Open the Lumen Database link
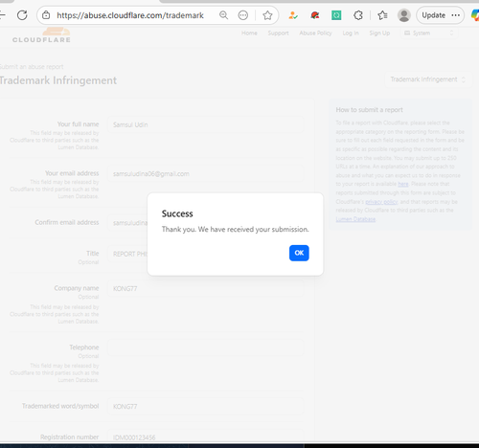 click(x=355, y=219)
